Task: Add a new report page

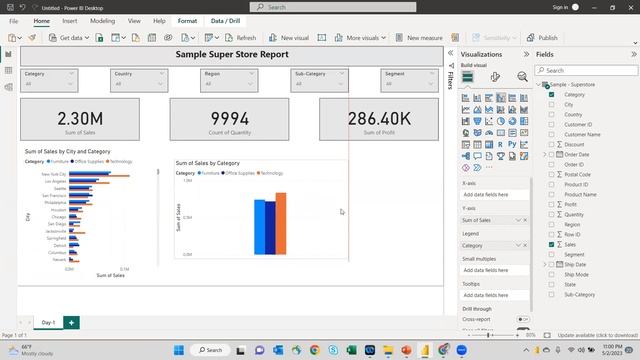Action: coord(71,322)
